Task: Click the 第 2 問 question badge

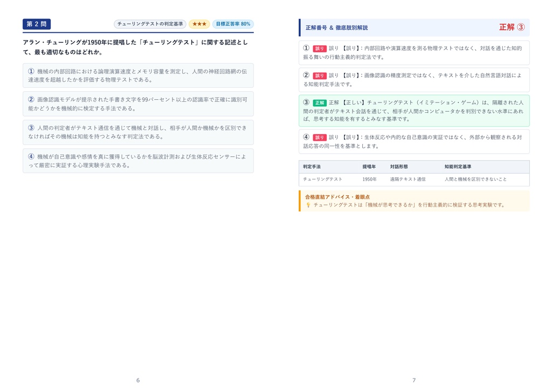Action: [x=37, y=24]
